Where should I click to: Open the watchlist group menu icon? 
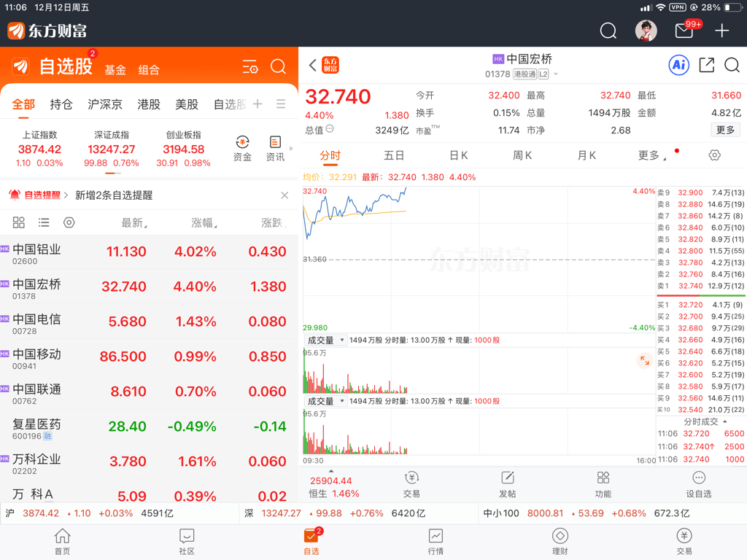pos(281,104)
